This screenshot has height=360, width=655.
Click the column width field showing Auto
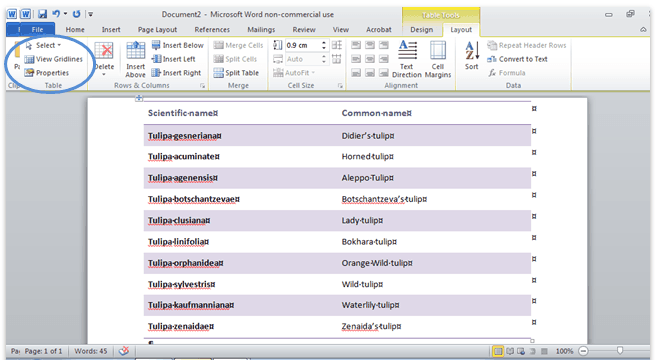click(302, 59)
